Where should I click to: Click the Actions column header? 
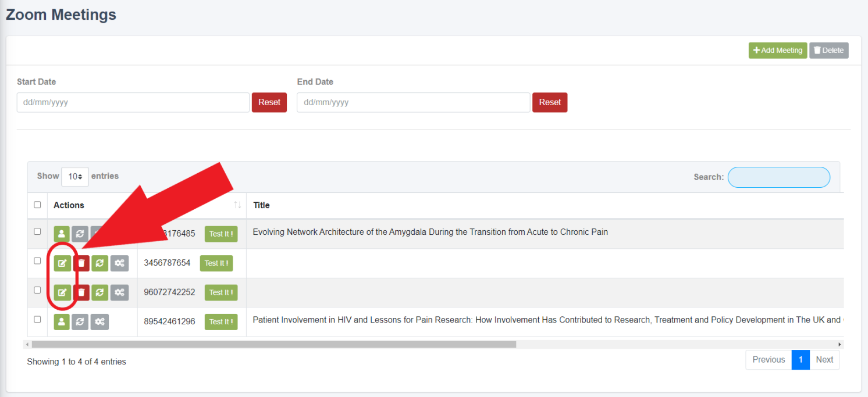(69, 205)
